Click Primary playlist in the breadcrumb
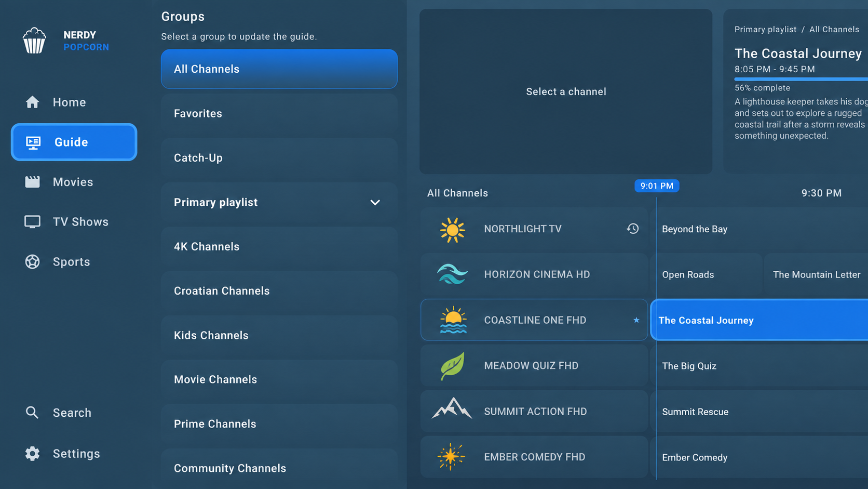This screenshot has height=489, width=868. [x=765, y=30]
